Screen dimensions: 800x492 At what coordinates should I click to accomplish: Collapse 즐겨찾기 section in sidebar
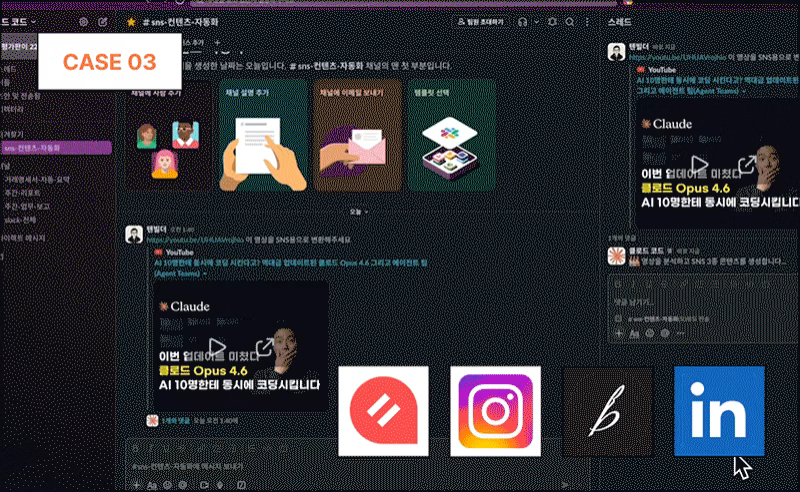tap(13, 134)
